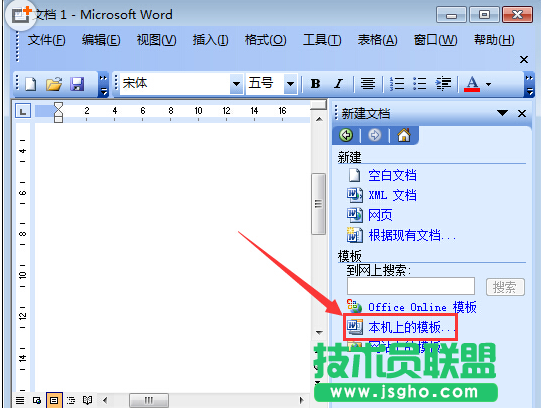Open the 窗口(W) menu
541x408 pixels.
pos(435,40)
